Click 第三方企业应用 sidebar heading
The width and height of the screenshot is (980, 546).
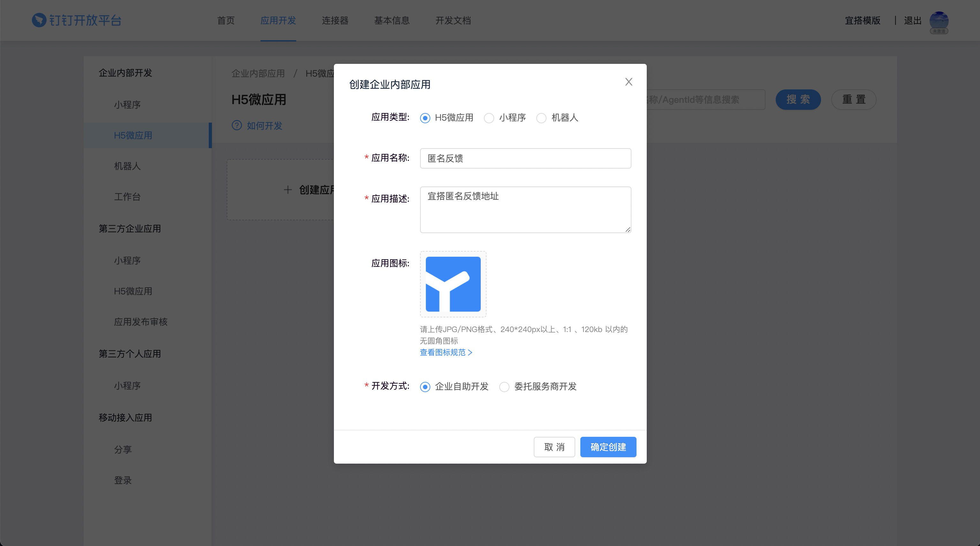[130, 229]
